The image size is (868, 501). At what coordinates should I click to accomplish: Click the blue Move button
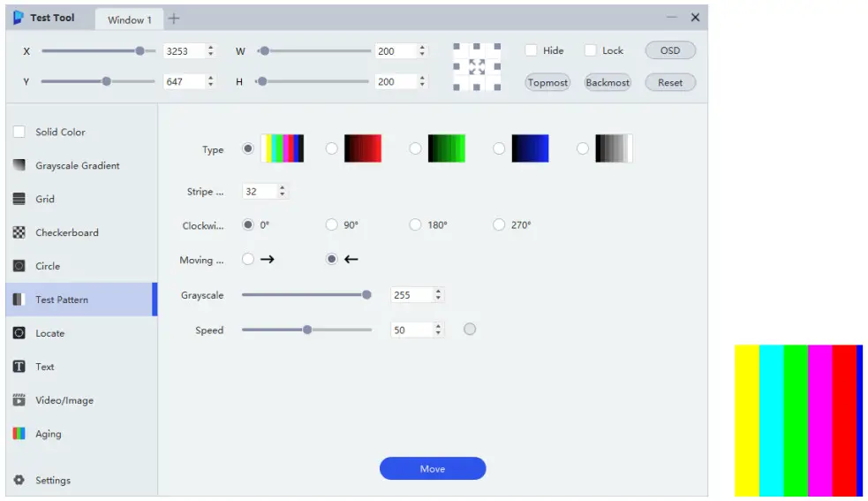[433, 469]
